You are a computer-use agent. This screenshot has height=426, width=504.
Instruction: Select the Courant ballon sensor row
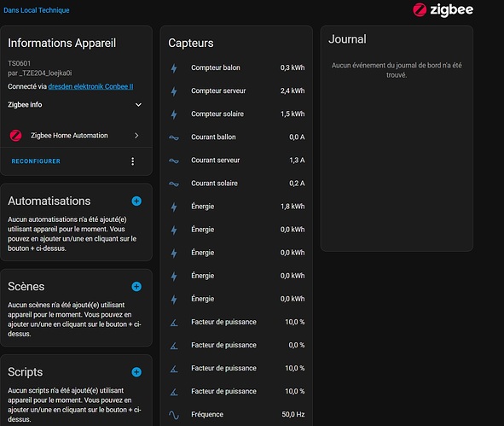point(236,137)
